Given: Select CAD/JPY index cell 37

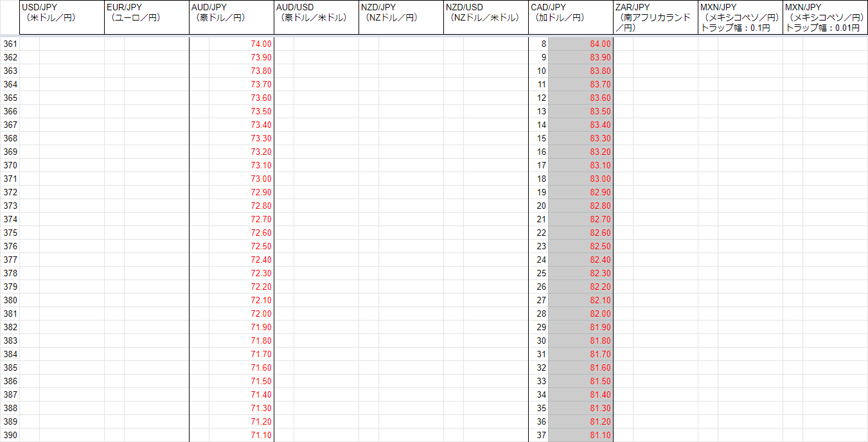Looking at the screenshot, I should [538, 435].
